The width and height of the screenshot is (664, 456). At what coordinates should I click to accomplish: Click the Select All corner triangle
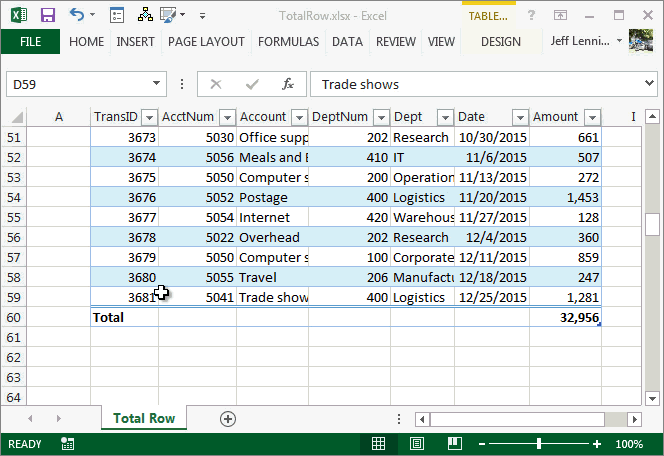pyautogui.click(x=17, y=117)
